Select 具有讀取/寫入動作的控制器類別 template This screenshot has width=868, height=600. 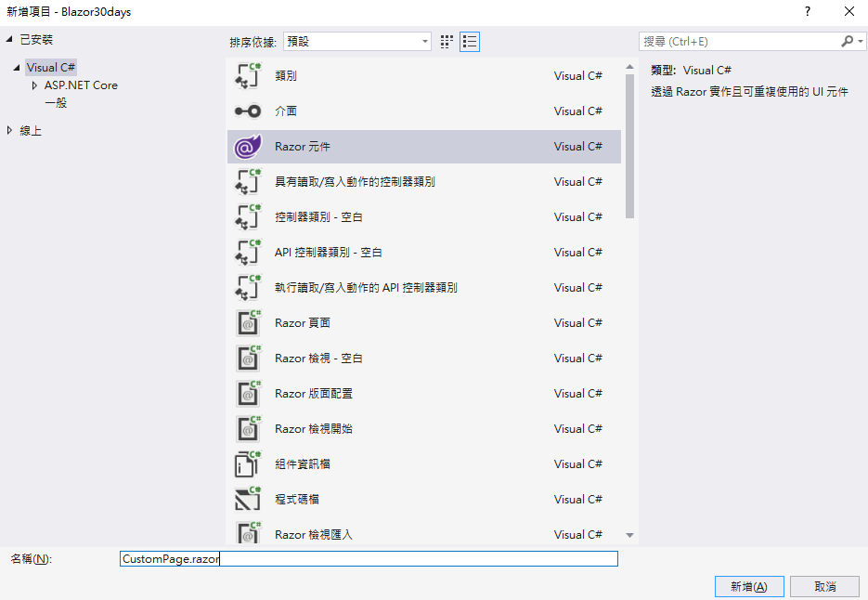[x=355, y=182]
